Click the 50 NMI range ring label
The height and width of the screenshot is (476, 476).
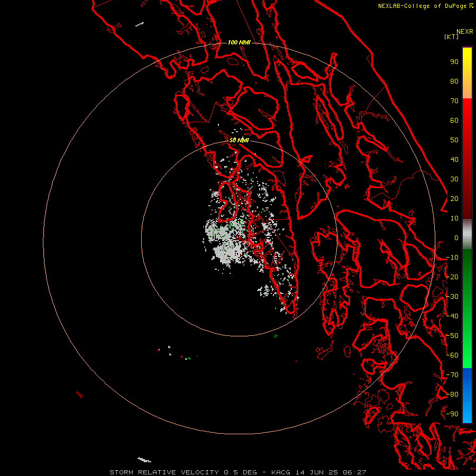(x=239, y=140)
